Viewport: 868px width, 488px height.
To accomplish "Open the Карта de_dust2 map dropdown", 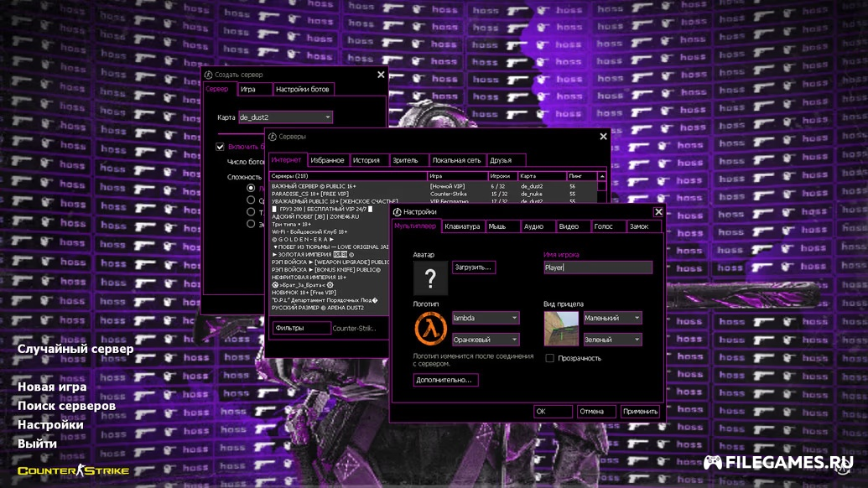I will [285, 117].
